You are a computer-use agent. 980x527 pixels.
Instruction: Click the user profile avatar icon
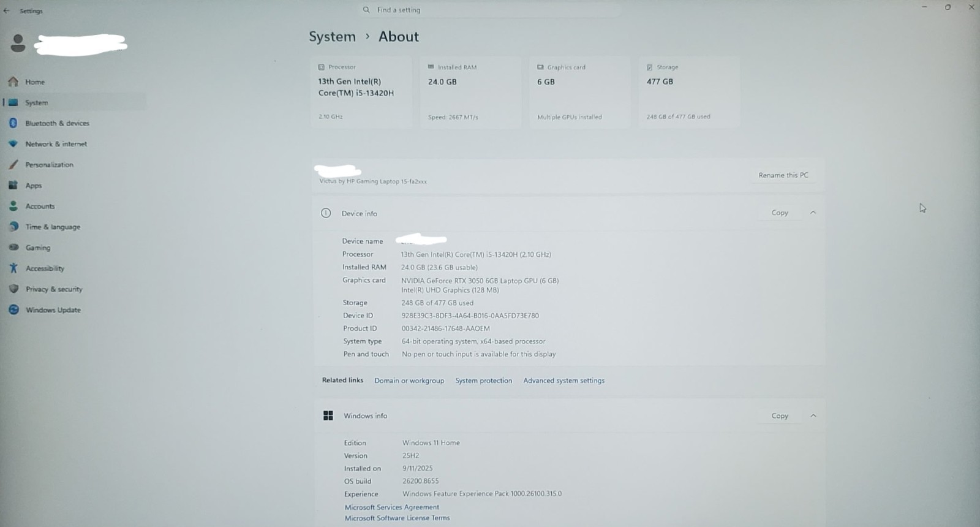18,44
